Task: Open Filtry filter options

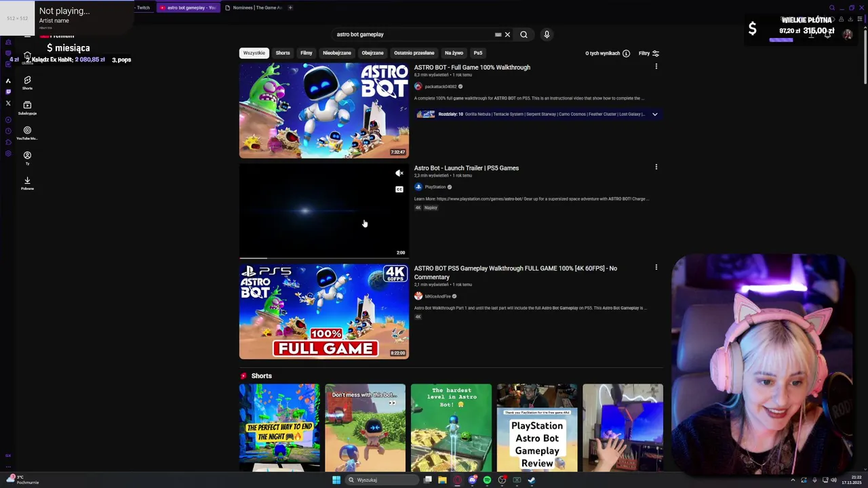Action: coord(648,54)
